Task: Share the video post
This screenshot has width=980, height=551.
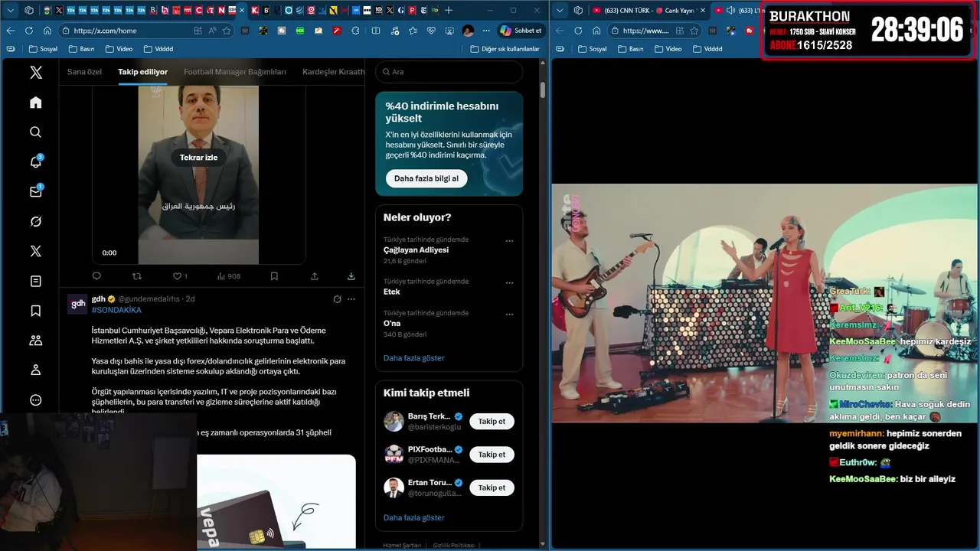Action: (315, 276)
